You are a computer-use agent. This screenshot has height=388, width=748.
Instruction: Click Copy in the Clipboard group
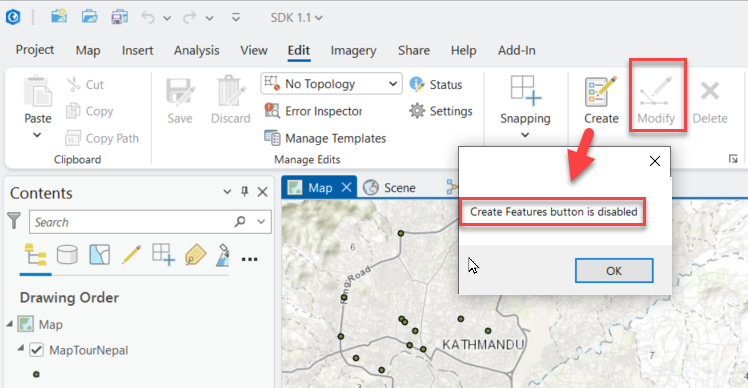[x=90, y=111]
